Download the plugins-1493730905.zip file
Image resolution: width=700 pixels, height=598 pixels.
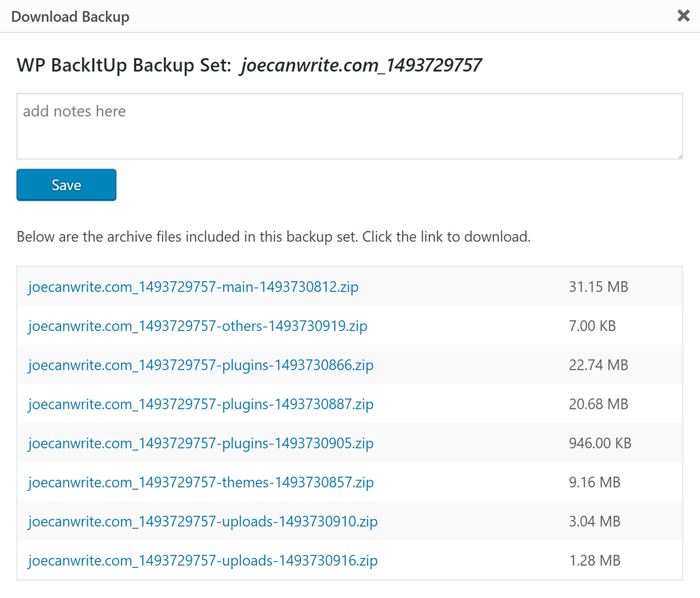(201, 443)
